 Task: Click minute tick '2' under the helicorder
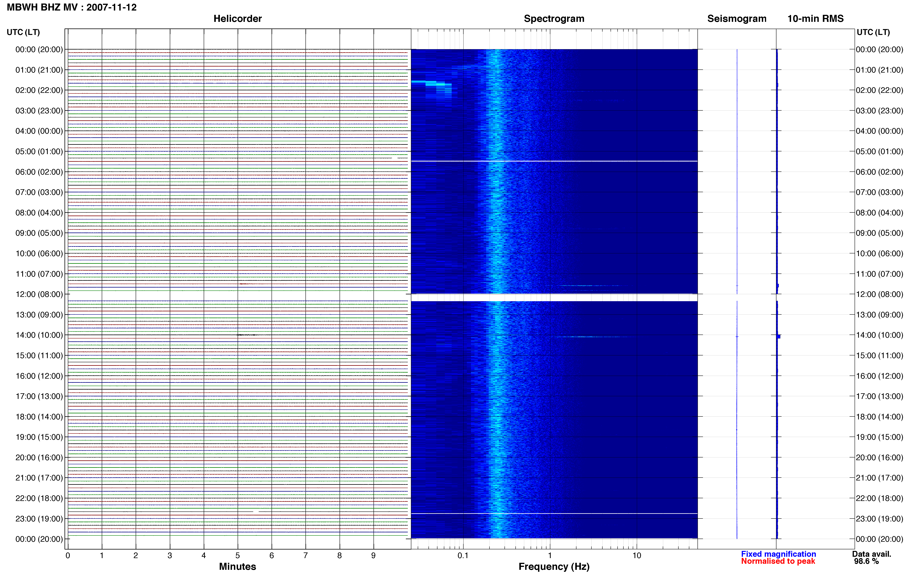click(x=136, y=555)
